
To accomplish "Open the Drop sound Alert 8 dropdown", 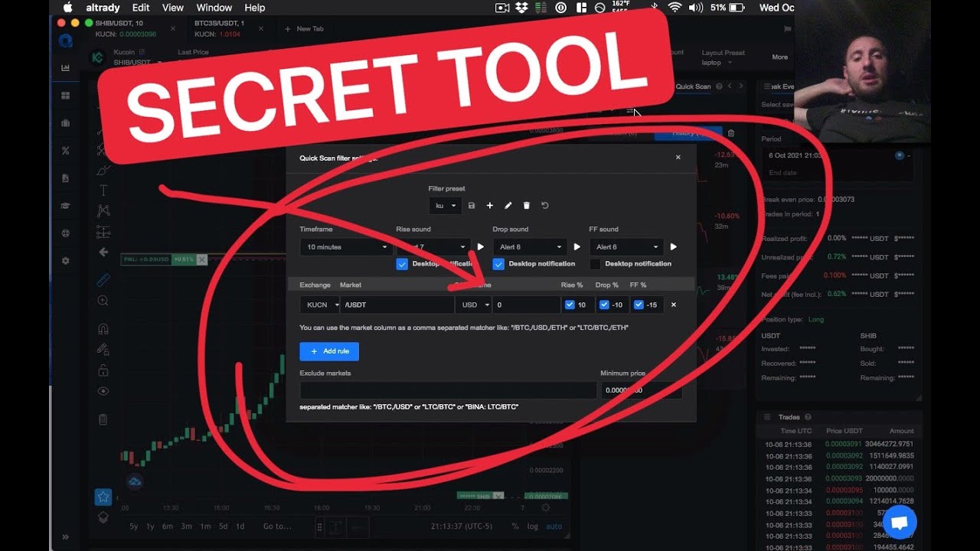I will (x=530, y=247).
